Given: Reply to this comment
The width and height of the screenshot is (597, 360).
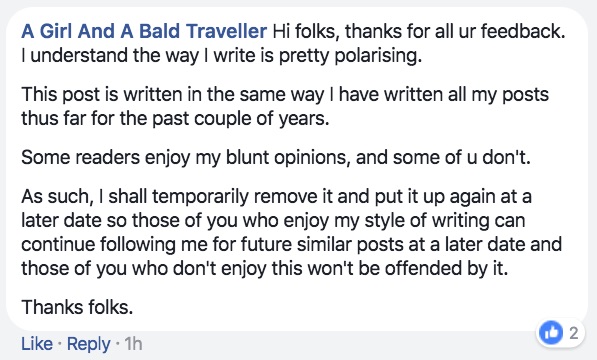Looking at the screenshot, I should pos(89,344).
